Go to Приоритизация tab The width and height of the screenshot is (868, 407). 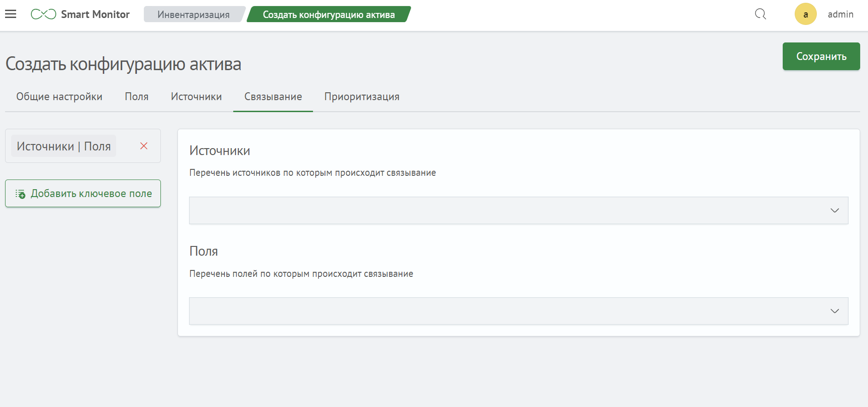tap(362, 96)
